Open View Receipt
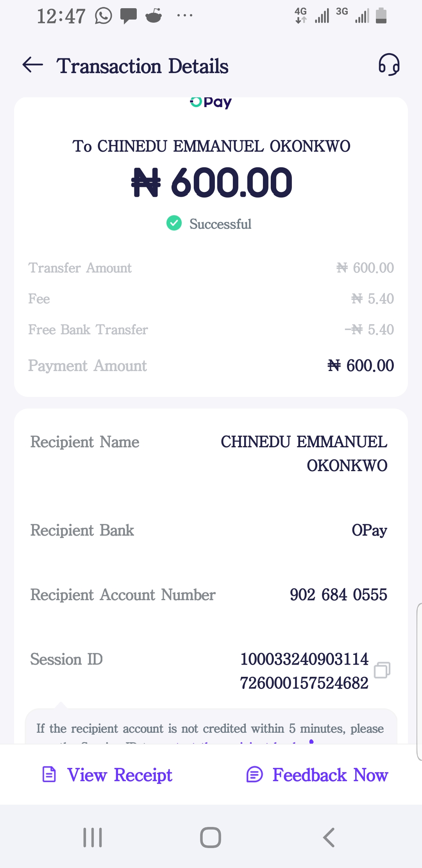The height and width of the screenshot is (868, 422). [120, 775]
